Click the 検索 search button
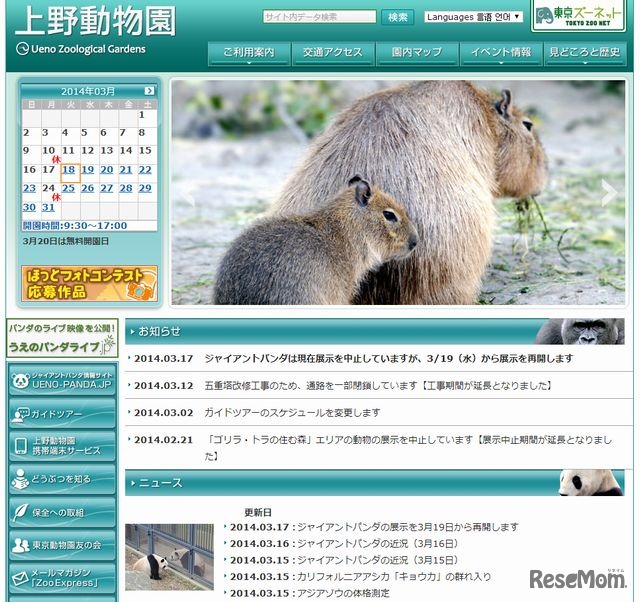640x602 pixels. tap(397, 17)
